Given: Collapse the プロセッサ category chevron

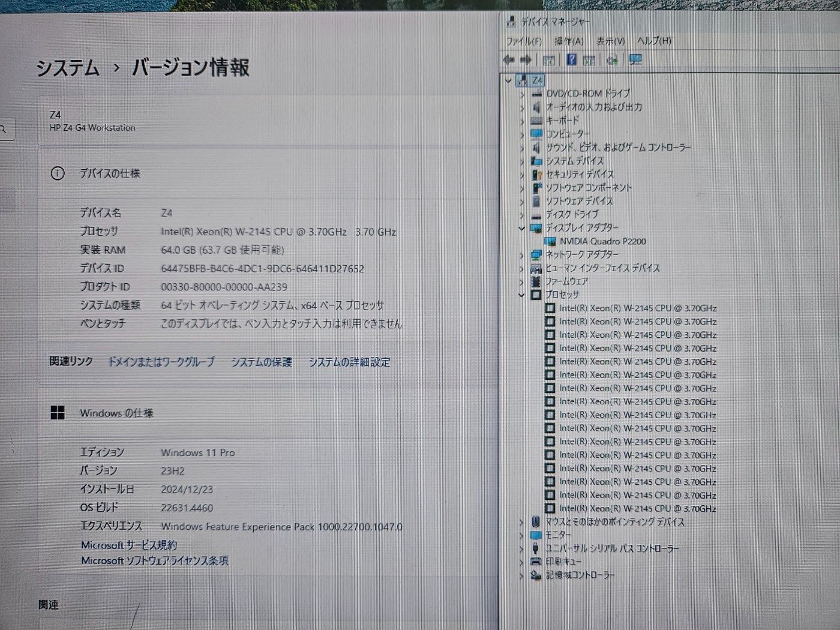Looking at the screenshot, I should click(x=522, y=295).
